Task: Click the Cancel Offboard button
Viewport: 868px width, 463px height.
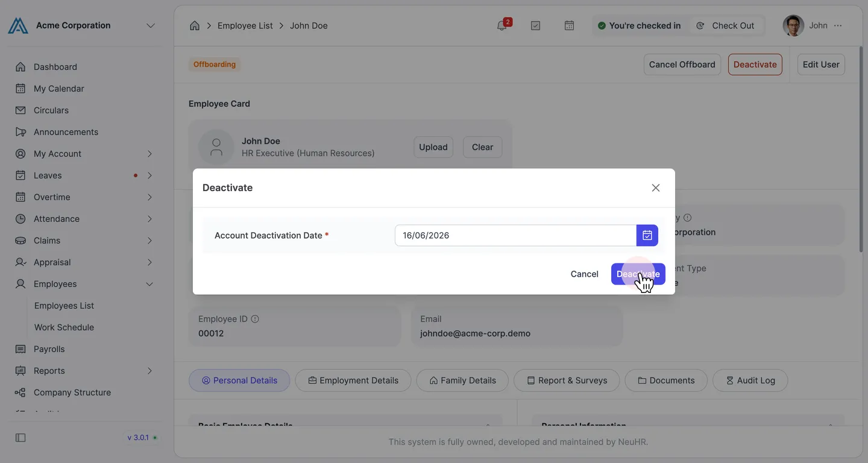Action: [x=682, y=65]
